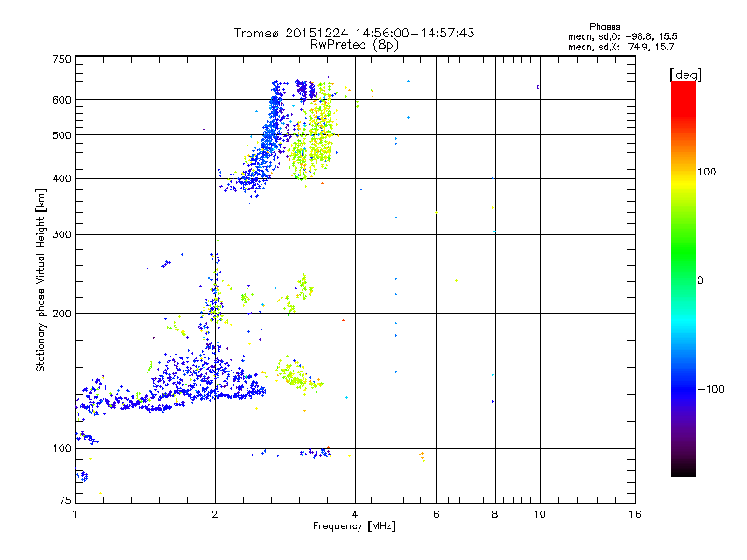This screenshot has height=560, width=747.
Task: Click the 'Phases' header label
Action: click(x=604, y=27)
